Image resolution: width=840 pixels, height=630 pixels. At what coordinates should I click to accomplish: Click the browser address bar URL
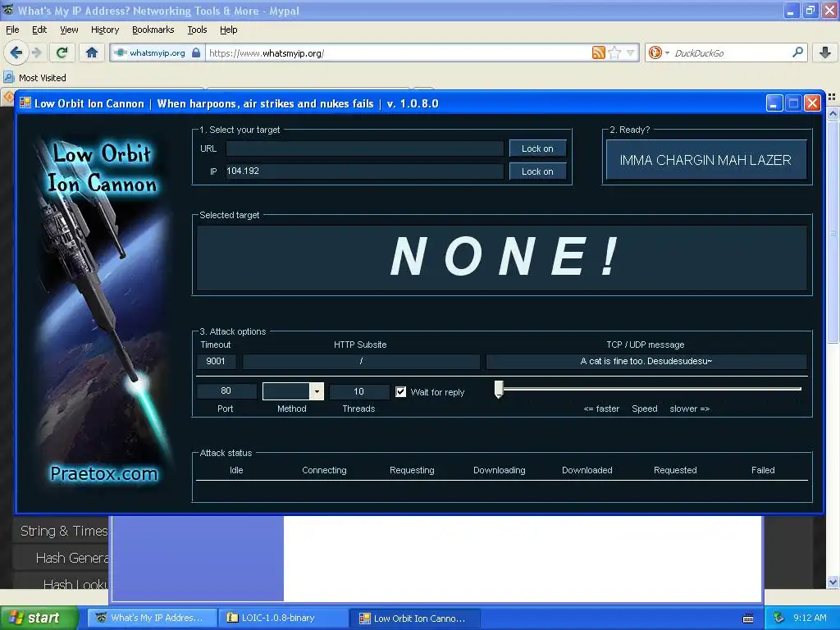point(396,52)
